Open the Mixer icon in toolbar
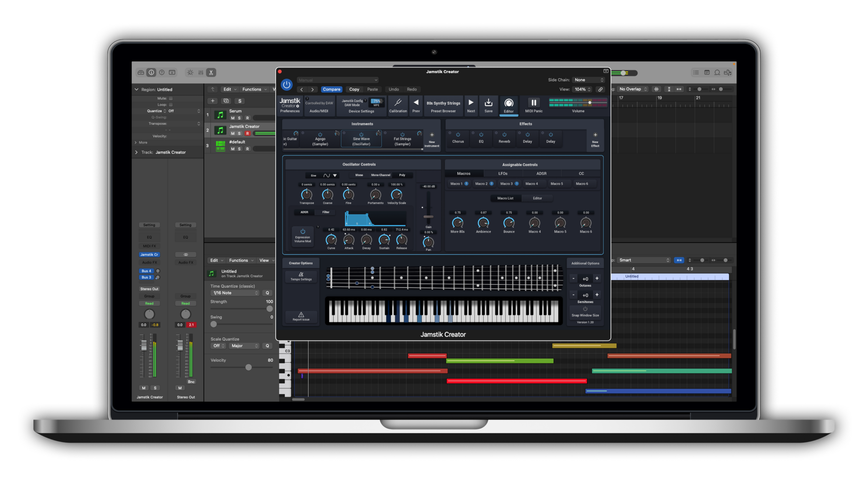Screen dimensions: 868x482 point(201,72)
